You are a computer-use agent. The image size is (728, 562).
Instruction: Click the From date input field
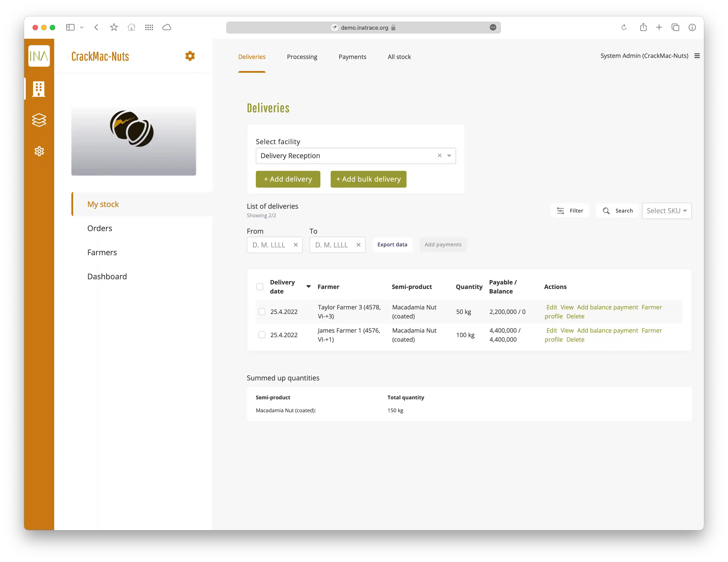[x=274, y=245]
